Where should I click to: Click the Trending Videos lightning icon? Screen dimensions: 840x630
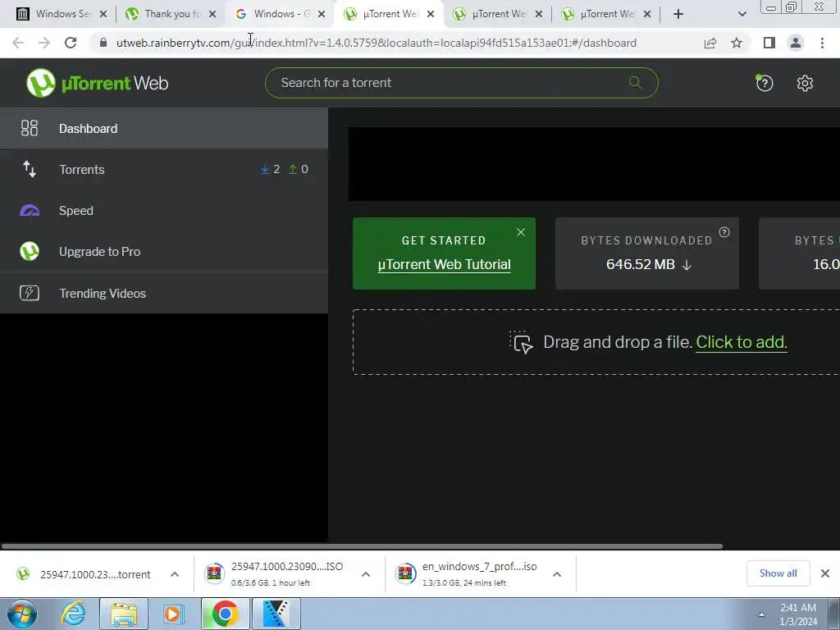coord(30,293)
